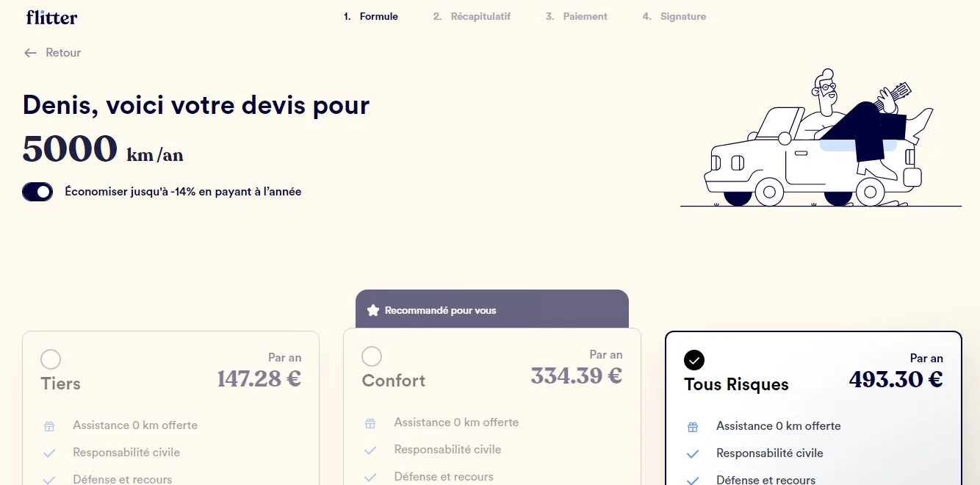Deselect the Tous Risques checked radio
This screenshot has width=980, height=485.
click(x=693, y=359)
